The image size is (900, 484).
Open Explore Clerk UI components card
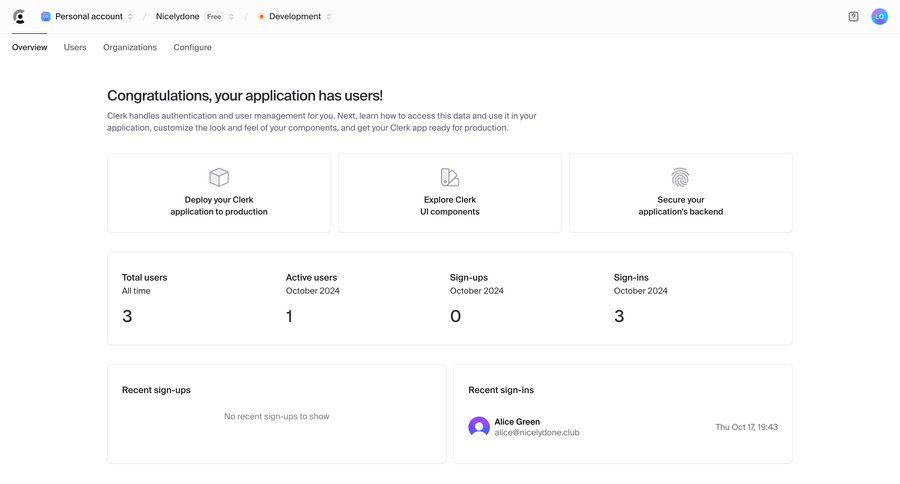449,193
